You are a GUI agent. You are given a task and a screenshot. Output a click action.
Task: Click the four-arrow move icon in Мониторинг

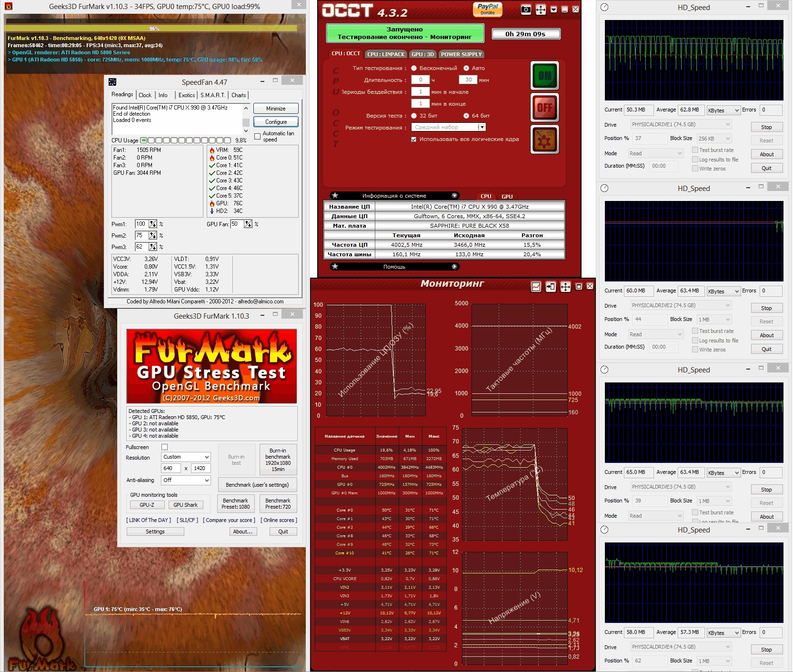(x=565, y=287)
